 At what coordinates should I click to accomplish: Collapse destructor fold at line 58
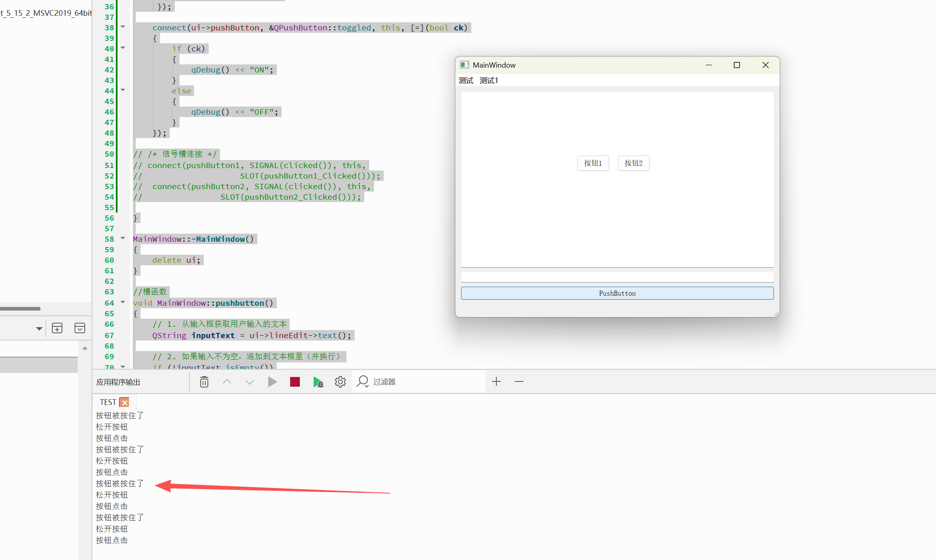click(x=123, y=238)
